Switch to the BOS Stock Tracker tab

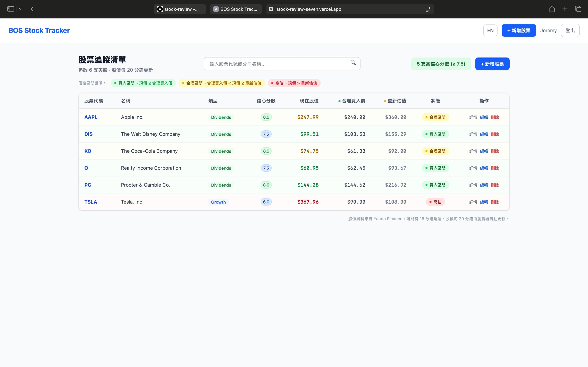(x=236, y=9)
